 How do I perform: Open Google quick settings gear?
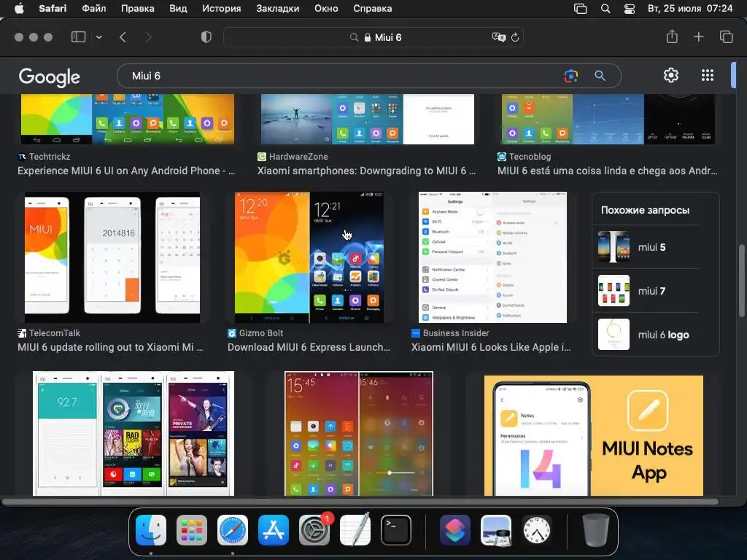(671, 75)
